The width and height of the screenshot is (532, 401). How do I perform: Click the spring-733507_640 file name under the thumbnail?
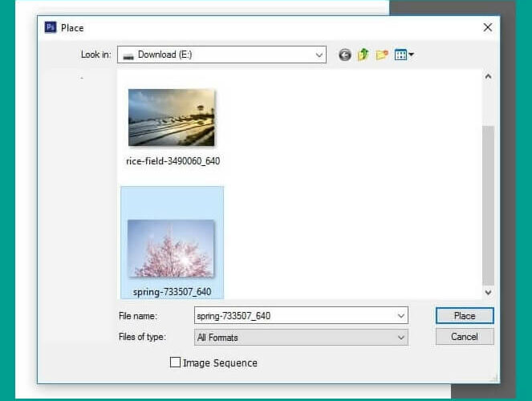(x=172, y=292)
